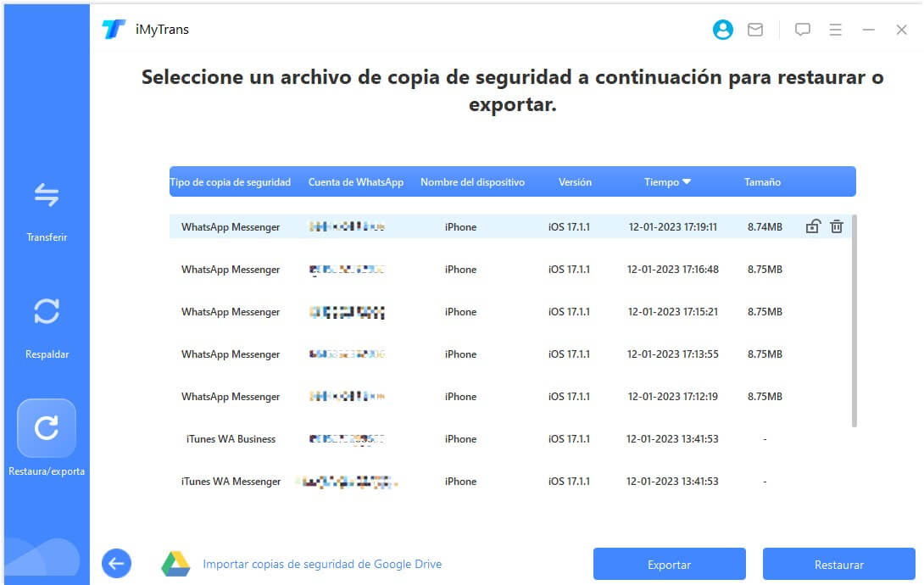Screen dimensions: 924x585
Task: Open the email contact icon
Action: 755,29
